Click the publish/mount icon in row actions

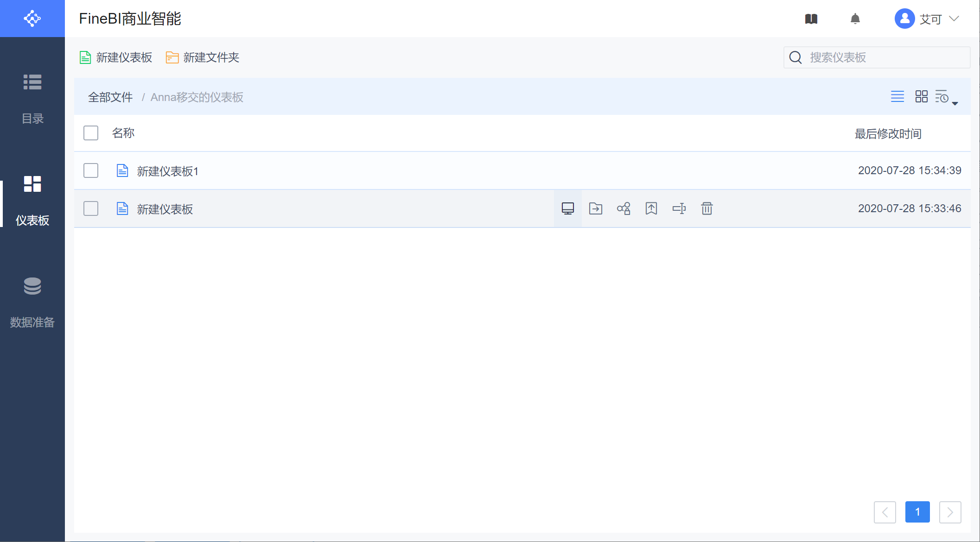tap(651, 208)
